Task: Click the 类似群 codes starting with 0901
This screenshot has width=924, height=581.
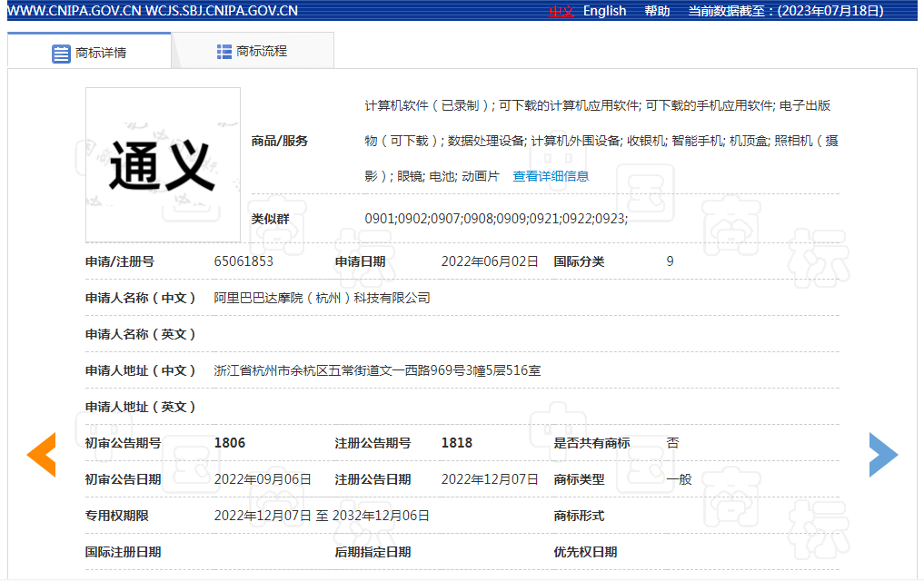Action: [496, 219]
